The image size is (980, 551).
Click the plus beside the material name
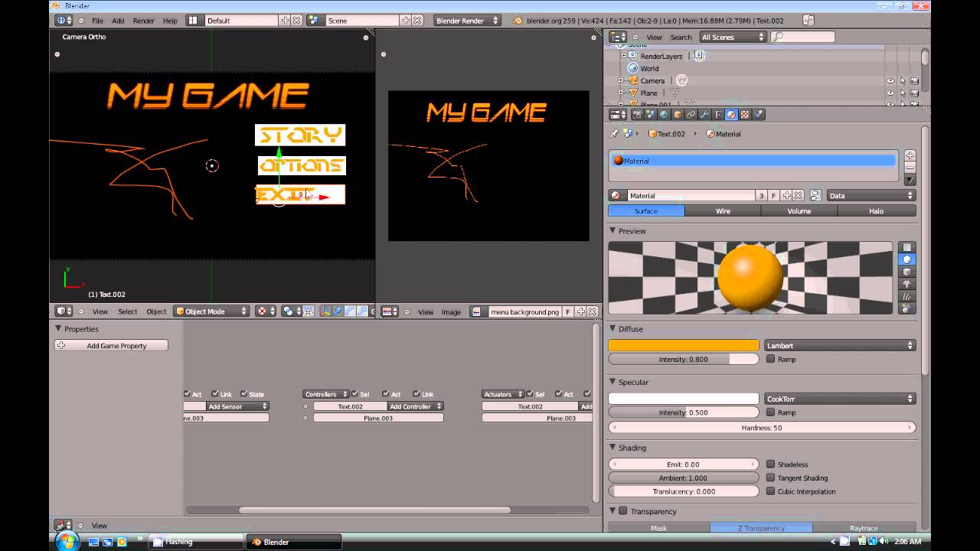tap(786, 196)
